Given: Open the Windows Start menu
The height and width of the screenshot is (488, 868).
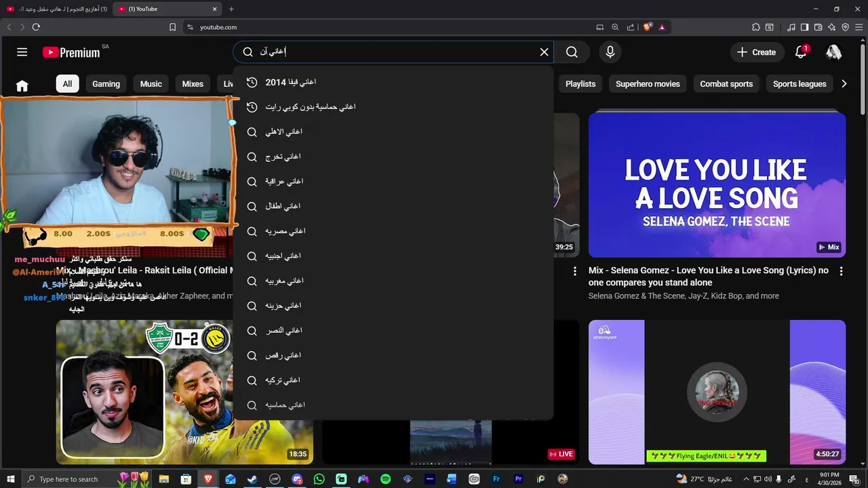Looking at the screenshot, I should 10,479.
